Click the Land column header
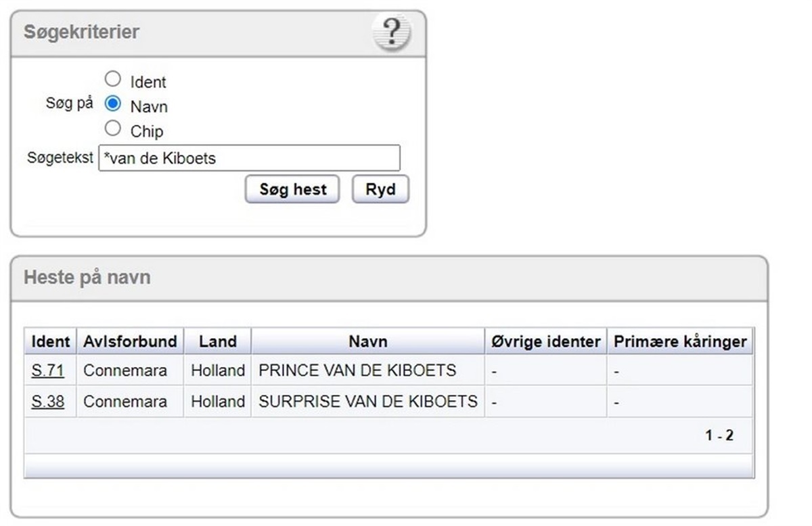The width and height of the screenshot is (812, 526). pos(217,341)
